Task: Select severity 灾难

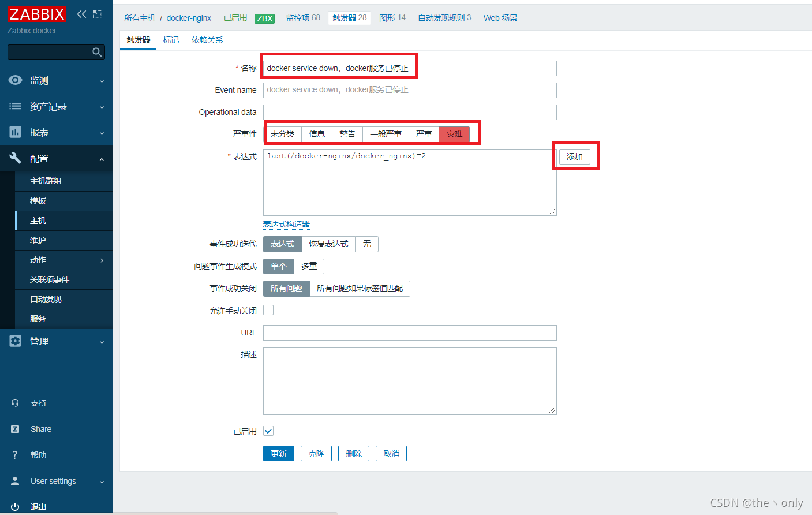Action: 455,134
